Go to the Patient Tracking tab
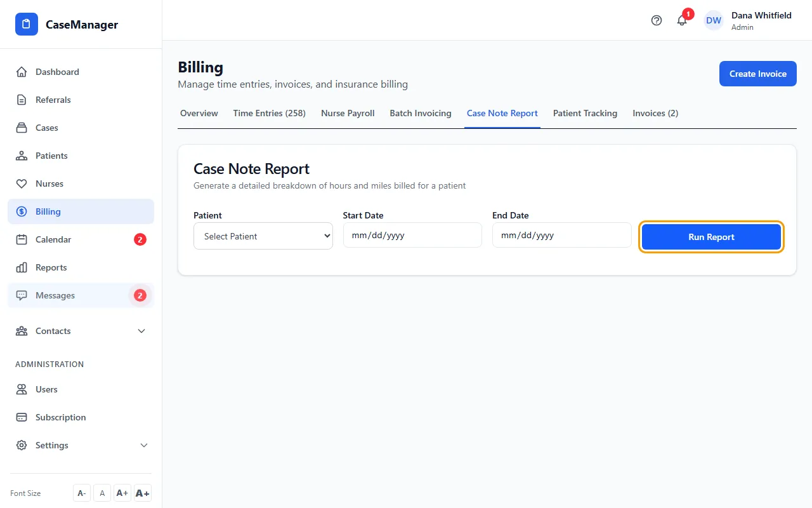Image resolution: width=812 pixels, height=508 pixels. pyautogui.click(x=585, y=113)
